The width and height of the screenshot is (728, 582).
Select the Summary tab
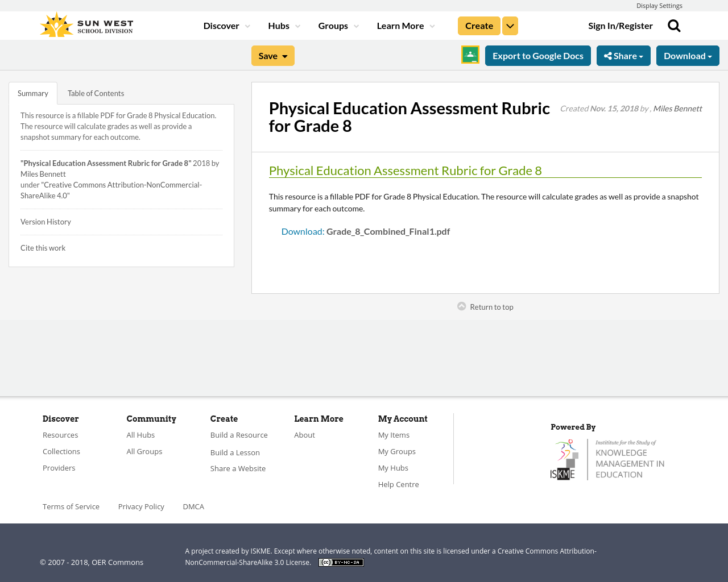(32, 92)
